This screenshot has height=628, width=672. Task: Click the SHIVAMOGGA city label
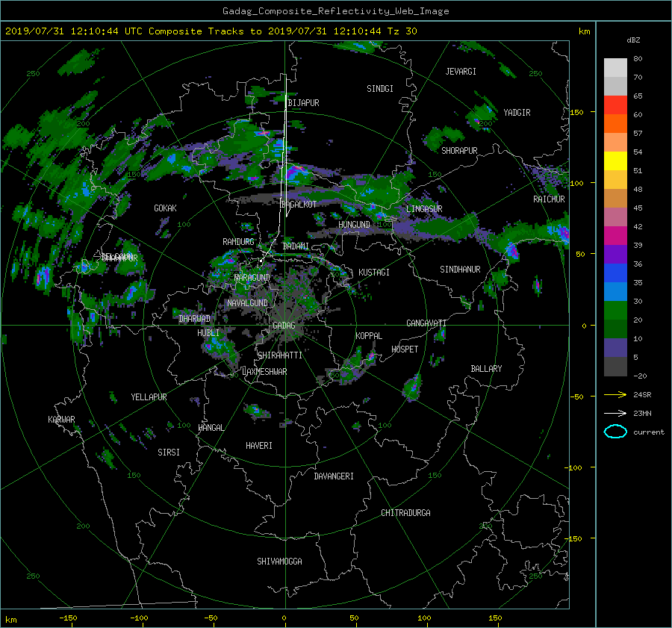[x=279, y=561]
